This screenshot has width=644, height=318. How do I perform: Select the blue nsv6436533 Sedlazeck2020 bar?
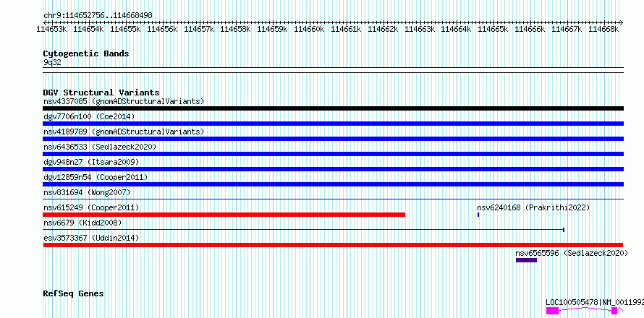pyautogui.click(x=333, y=154)
